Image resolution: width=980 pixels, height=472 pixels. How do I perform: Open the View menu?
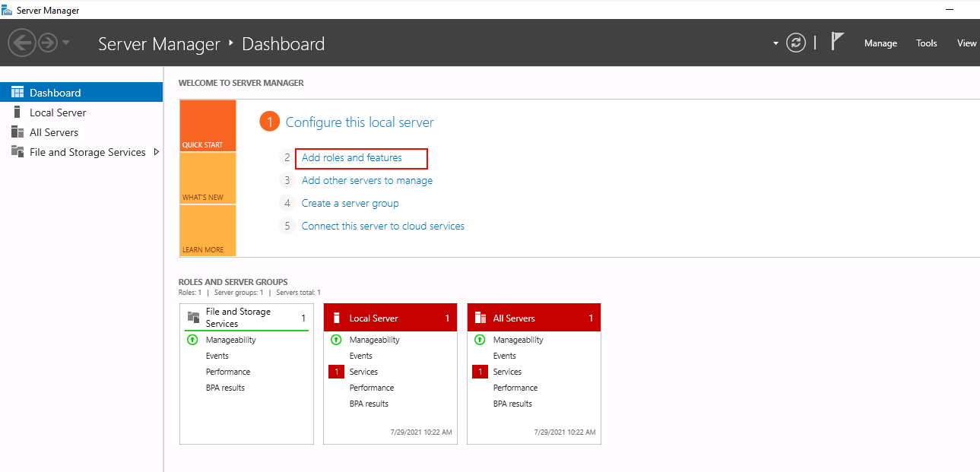point(967,43)
